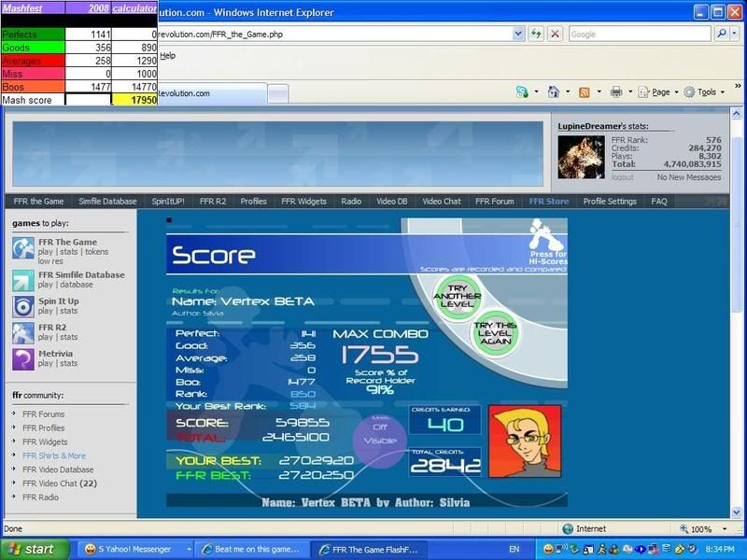This screenshot has width=747, height=560.
Task: Switch to Profile Settings nav tab
Action: (x=610, y=201)
